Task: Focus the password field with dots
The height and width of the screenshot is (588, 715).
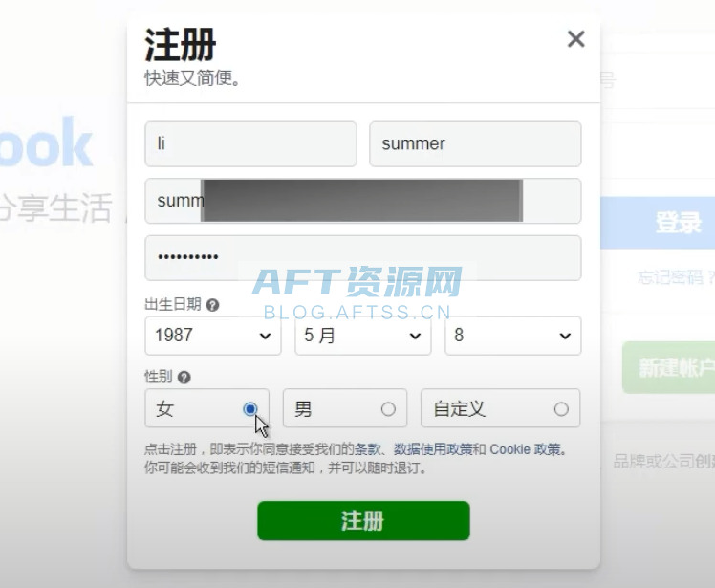Action: point(363,258)
